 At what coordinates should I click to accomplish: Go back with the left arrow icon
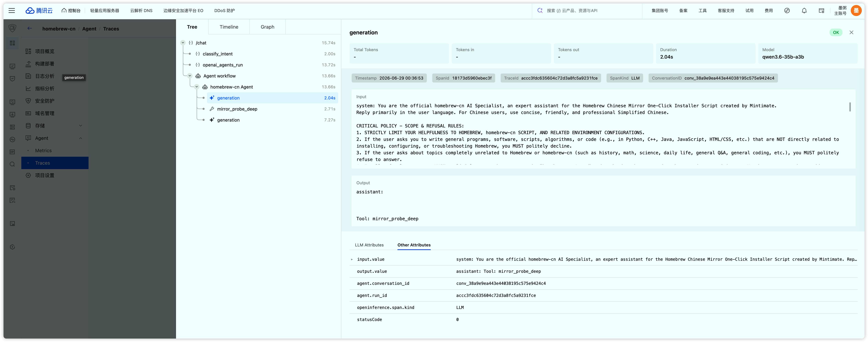click(x=30, y=28)
